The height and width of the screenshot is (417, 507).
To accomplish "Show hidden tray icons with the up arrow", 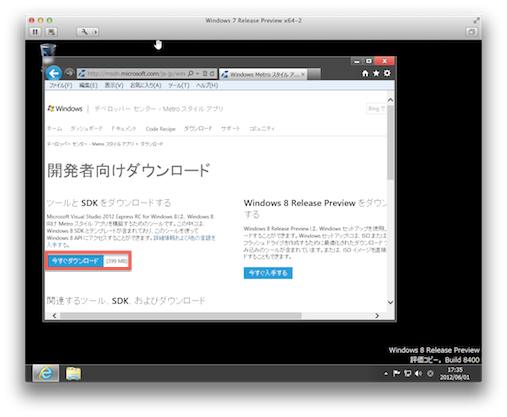I will coord(386,374).
